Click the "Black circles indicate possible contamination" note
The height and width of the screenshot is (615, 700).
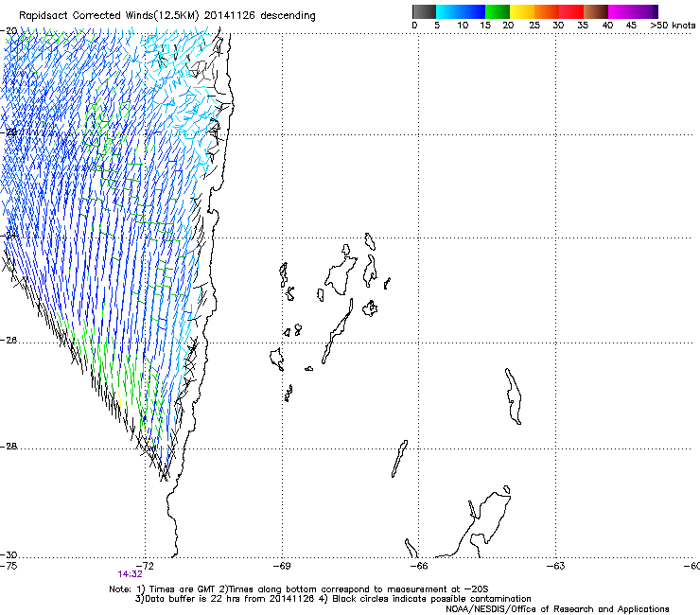[431, 599]
